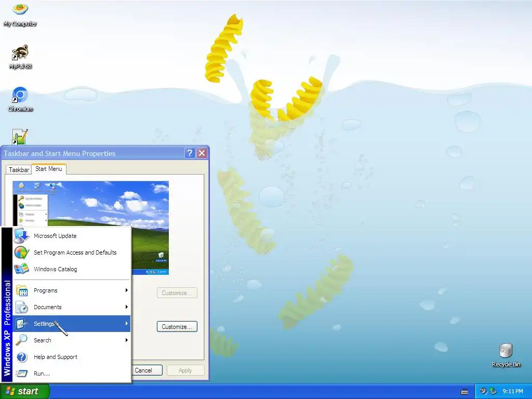This screenshot has height=399, width=532.
Task: Expand the Documents submenu arrow
Action: (x=126, y=307)
